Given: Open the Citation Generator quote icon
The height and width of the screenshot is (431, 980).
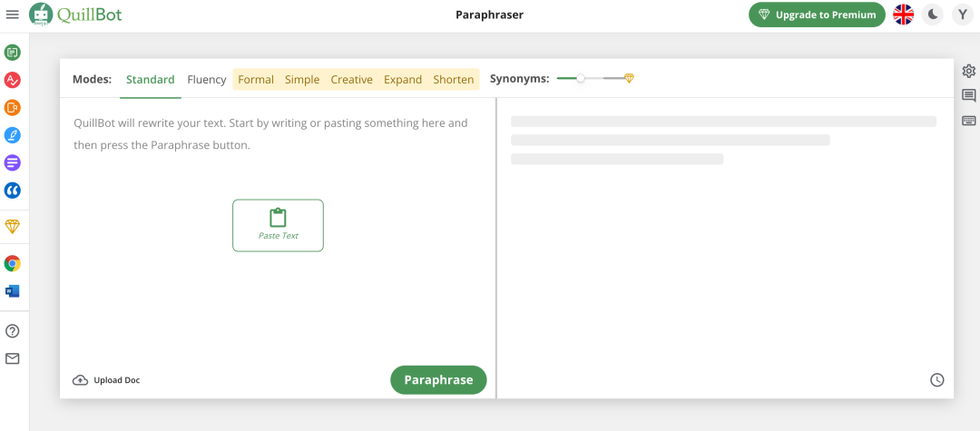Looking at the screenshot, I should (13, 191).
